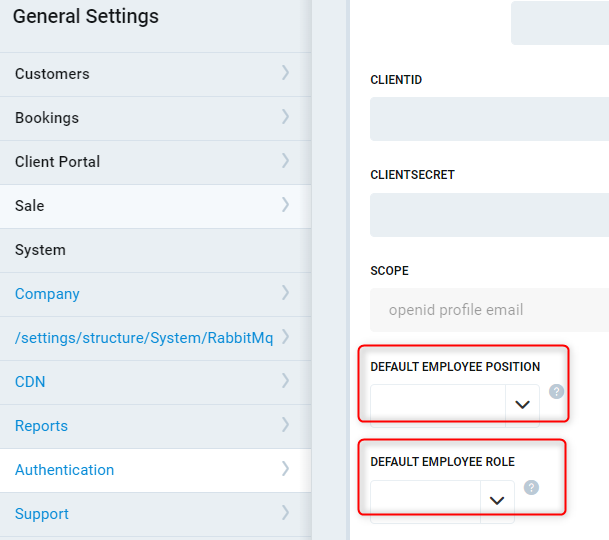Open the RabbitMq settings structure link
Screen dimensions: 609x540
click(x=144, y=338)
